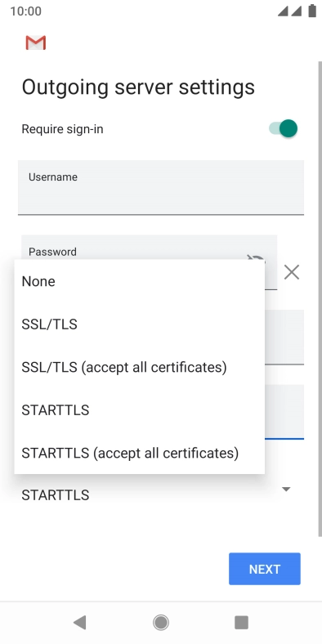Tap the Password field label area
This screenshot has width=322, height=644.
pos(52,252)
